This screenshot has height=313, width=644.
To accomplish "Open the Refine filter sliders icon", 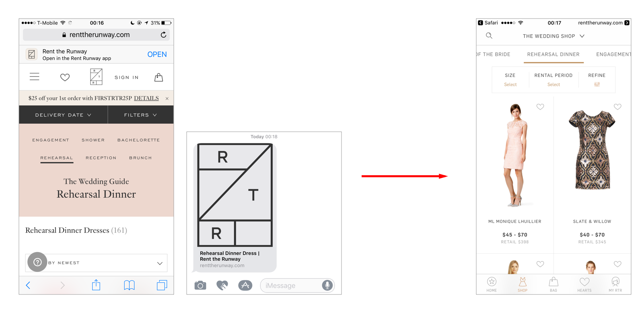I will point(597,84).
